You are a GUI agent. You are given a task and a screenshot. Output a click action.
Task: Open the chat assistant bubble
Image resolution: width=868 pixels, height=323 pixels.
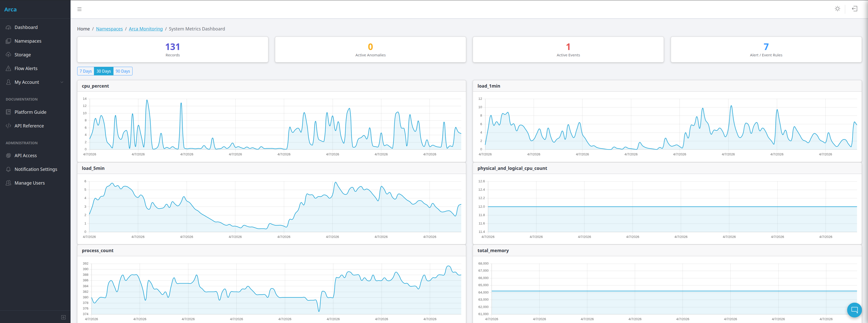point(854,310)
